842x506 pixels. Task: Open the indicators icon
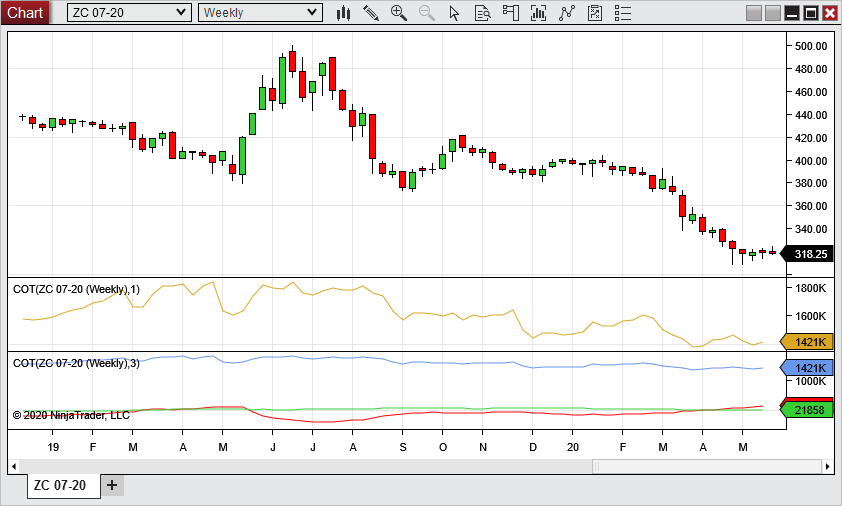539,13
